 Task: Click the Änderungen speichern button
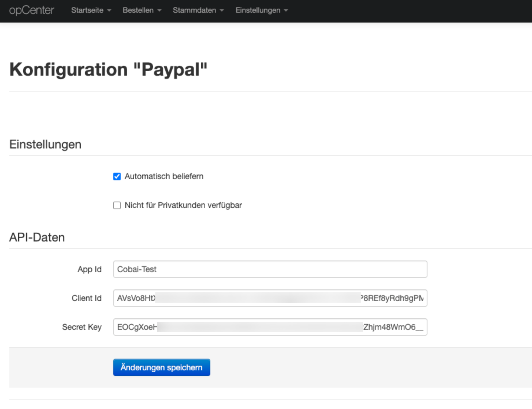(x=161, y=367)
